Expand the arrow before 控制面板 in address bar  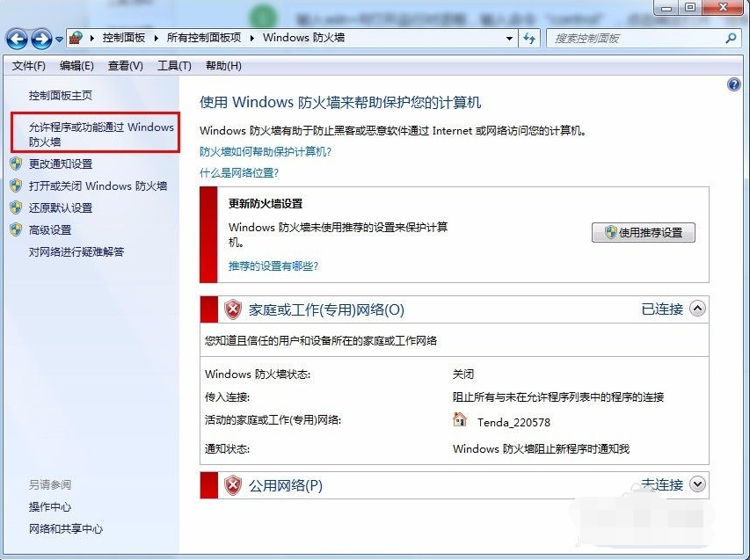click(92, 38)
